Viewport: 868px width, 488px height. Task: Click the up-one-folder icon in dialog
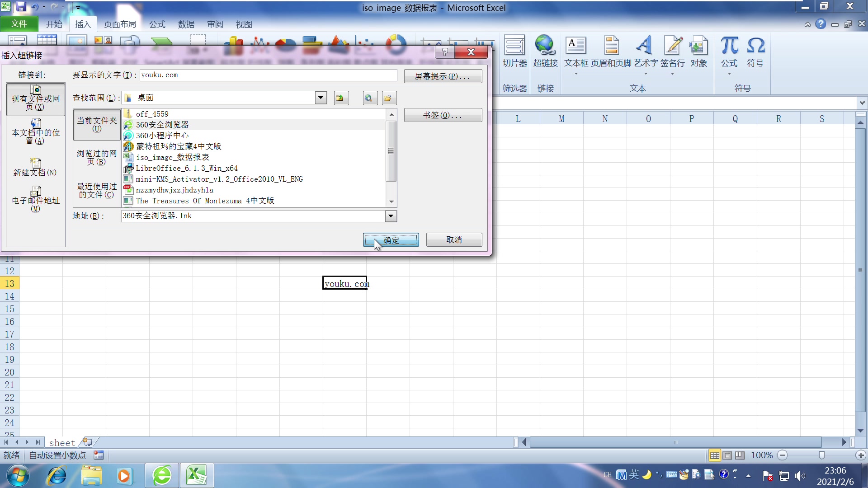pyautogui.click(x=341, y=98)
